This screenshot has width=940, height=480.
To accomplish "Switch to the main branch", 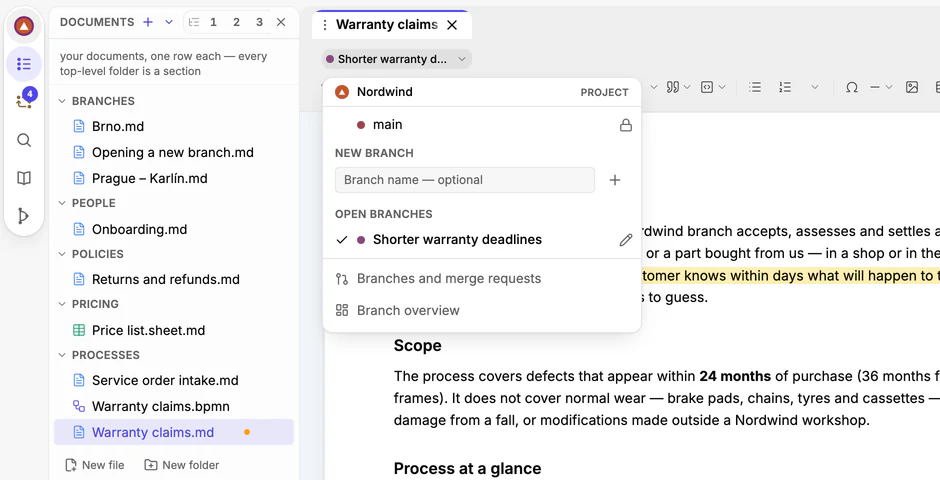I will click(x=482, y=125).
